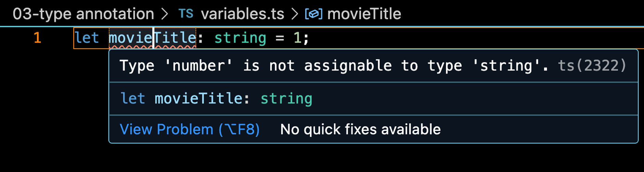Click the 'string' type annotation in editor line
The image size is (644, 172).
(x=240, y=38)
